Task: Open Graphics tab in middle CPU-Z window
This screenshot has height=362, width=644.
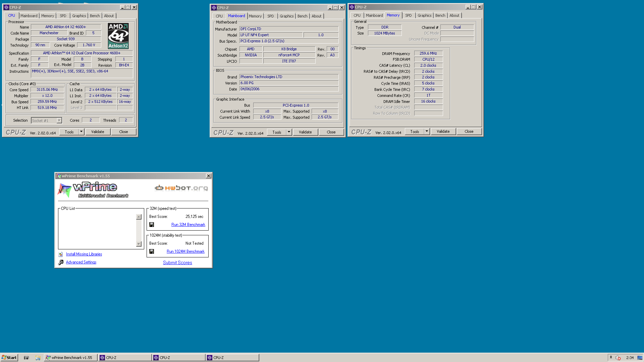Action: (x=287, y=16)
